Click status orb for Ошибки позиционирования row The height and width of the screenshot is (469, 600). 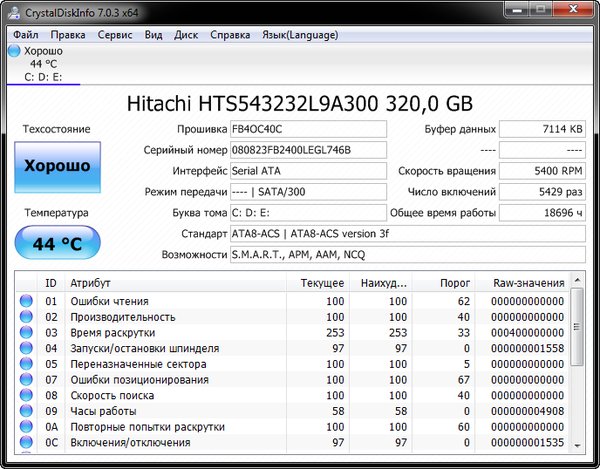pos(26,379)
